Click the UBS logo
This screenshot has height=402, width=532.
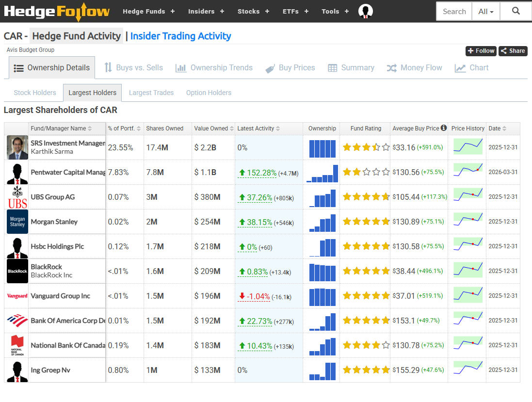click(17, 197)
